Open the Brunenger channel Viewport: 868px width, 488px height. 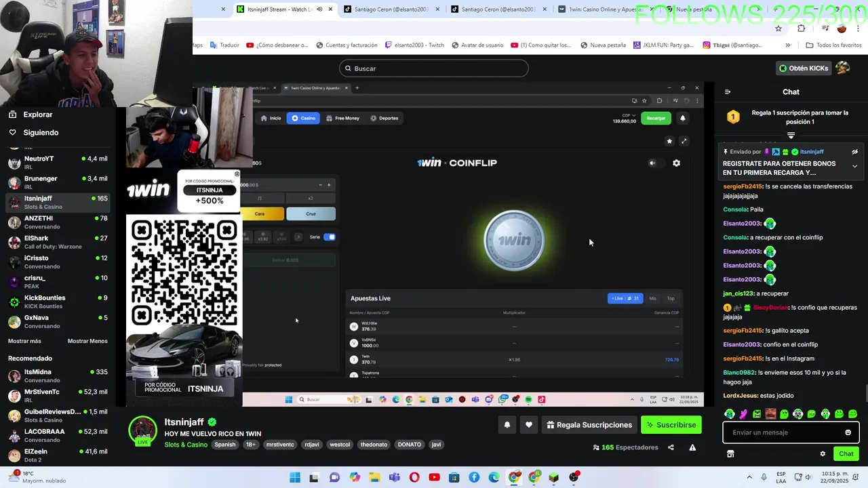point(58,182)
